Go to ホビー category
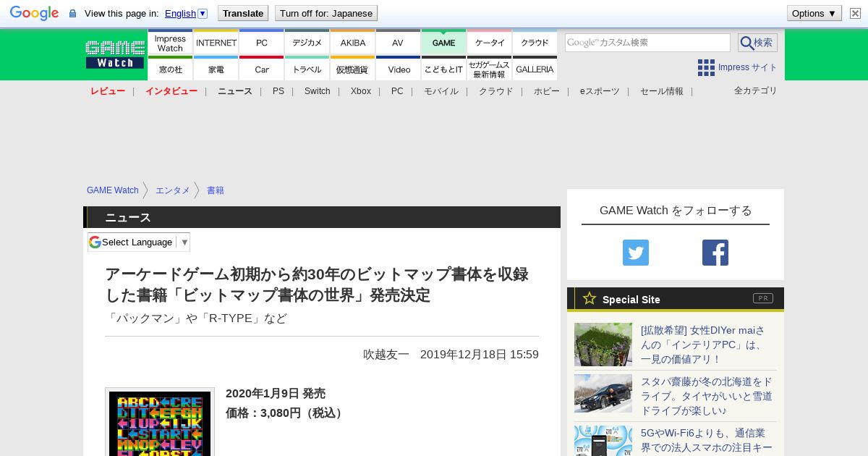 click(547, 91)
